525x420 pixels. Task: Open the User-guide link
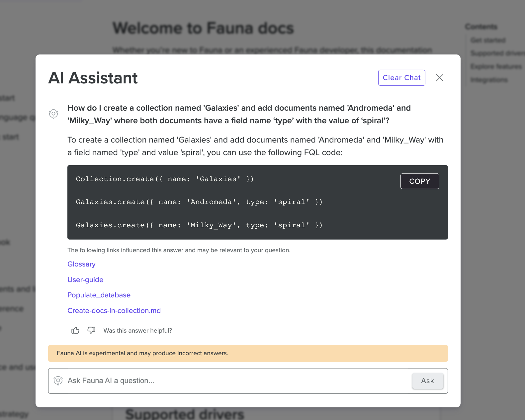coord(85,280)
